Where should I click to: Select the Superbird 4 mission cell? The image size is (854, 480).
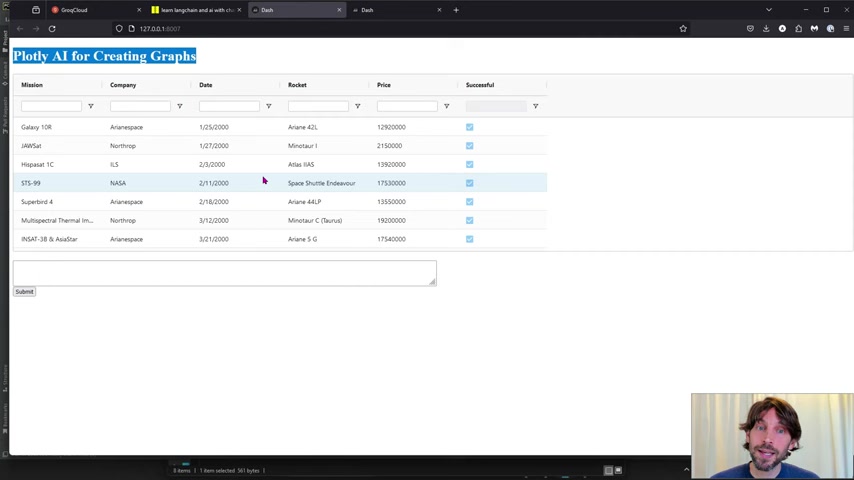point(58,202)
